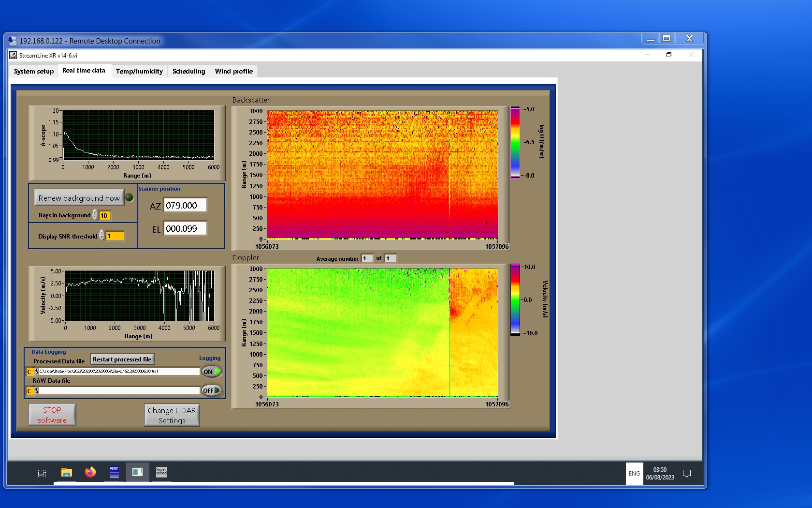
Task: Click the blue striped meter taskbar icon
Action: pyautogui.click(x=114, y=473)
